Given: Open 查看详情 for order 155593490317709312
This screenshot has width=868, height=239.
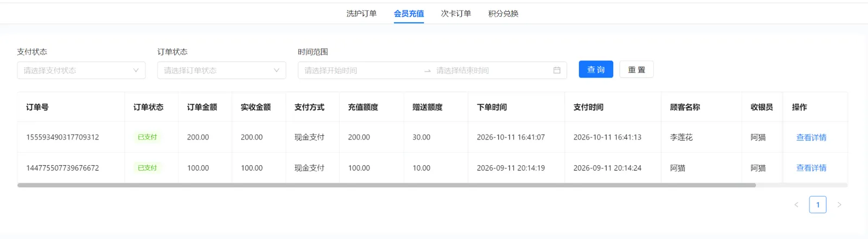Looking at the screenshot, I should click(811, 137).
